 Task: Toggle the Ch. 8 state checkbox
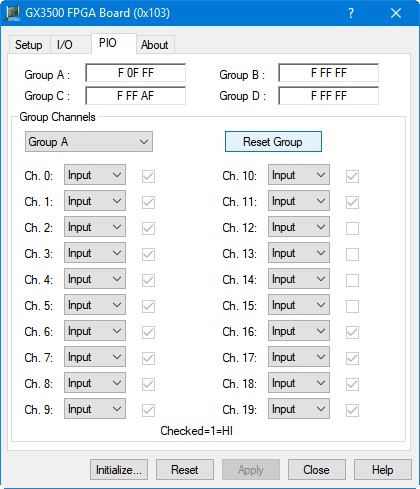coord(148,384)
